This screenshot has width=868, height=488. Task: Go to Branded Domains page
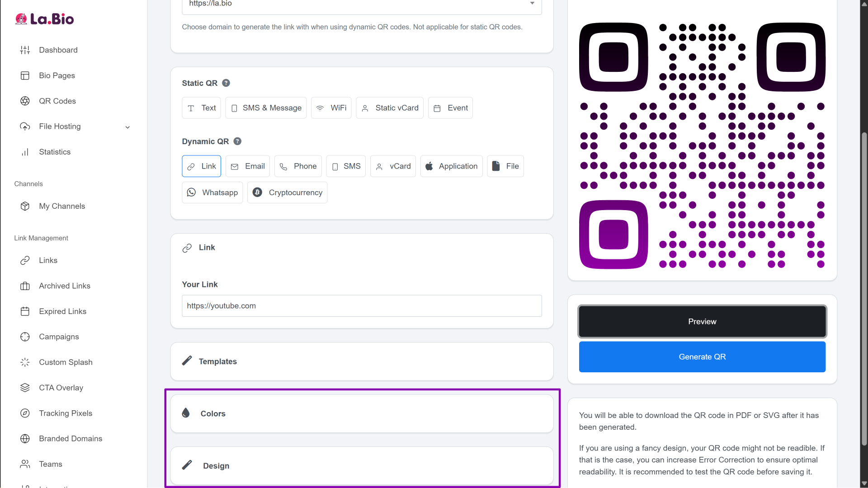[70, 438]
